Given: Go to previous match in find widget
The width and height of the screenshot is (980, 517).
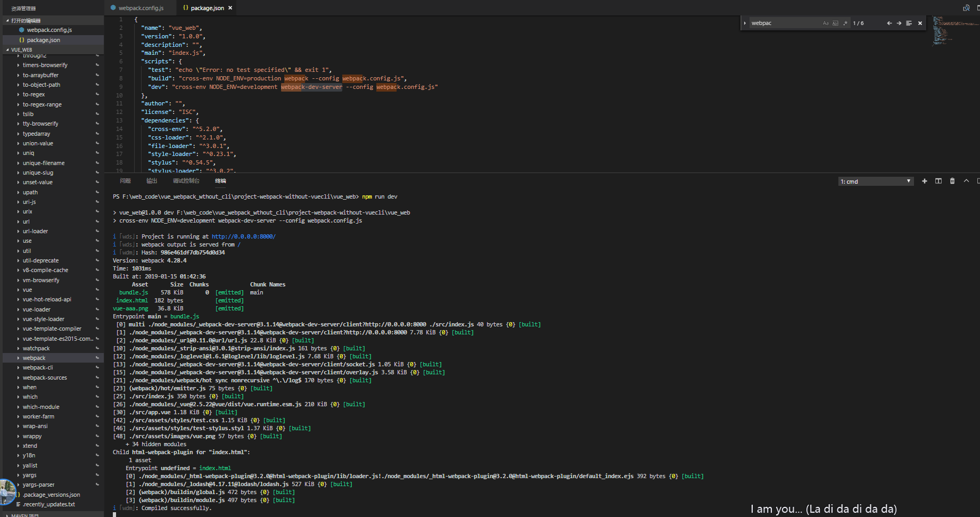Looking at the screenshot, I should pyautogui.click(x=889, y=23).
